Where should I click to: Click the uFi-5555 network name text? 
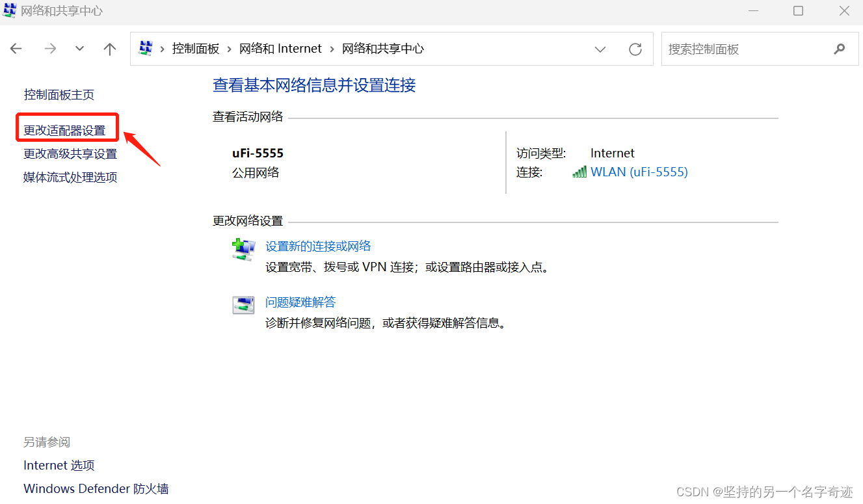258,153
